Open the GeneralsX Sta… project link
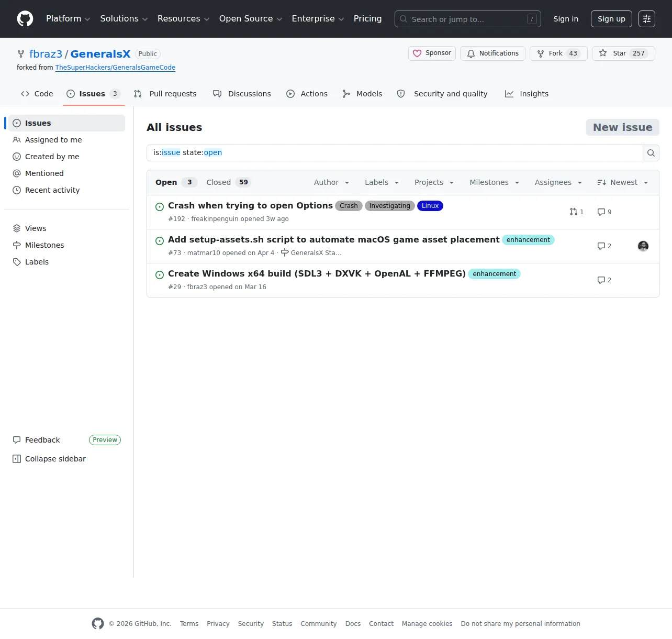Viewport: 672px width, 639px height. point(311,253)
